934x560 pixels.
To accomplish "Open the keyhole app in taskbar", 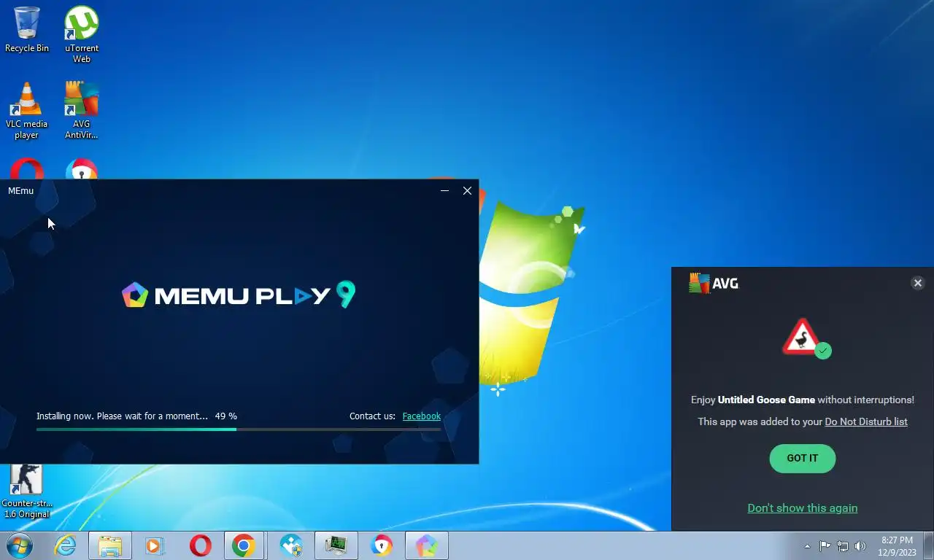I will [381, 545].
